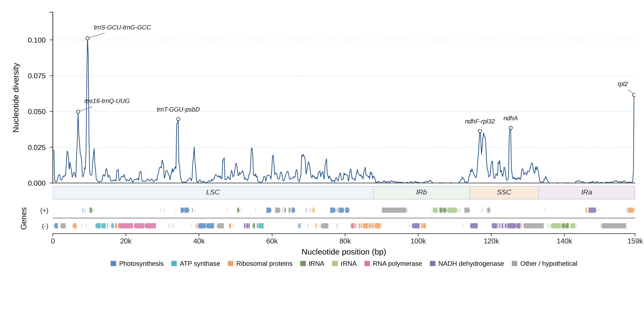Click the Other / hypothetical legend swatch
This screenshot has height=313, width=644.
[515, 264]
